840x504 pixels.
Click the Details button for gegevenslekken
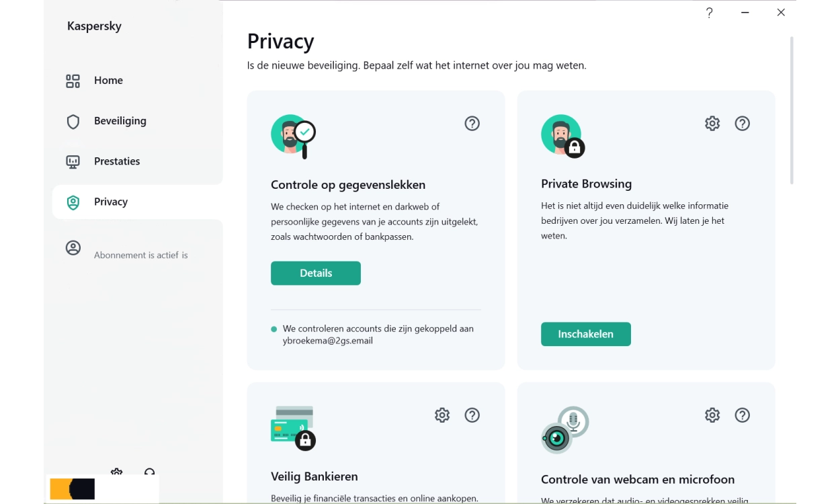[x=316, y=274]
